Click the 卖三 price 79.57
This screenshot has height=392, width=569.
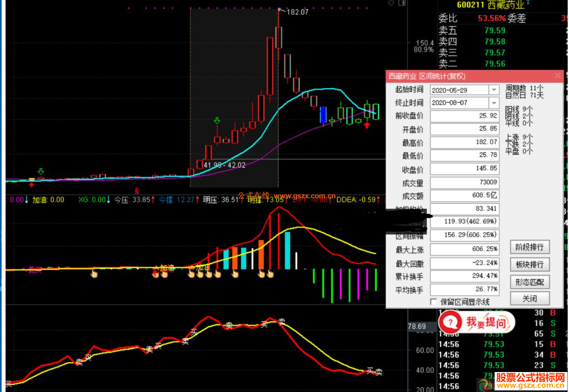tap(495, 53)
